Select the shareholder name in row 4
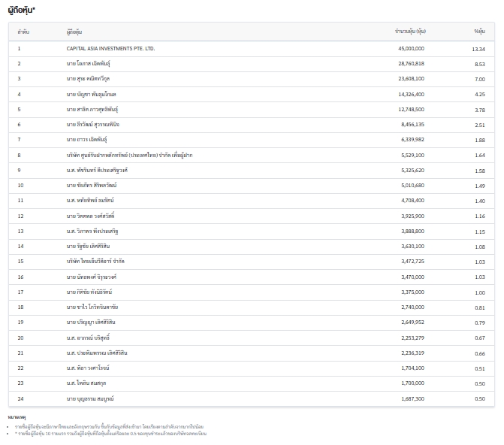504x445 pixels. click(91, 94)
